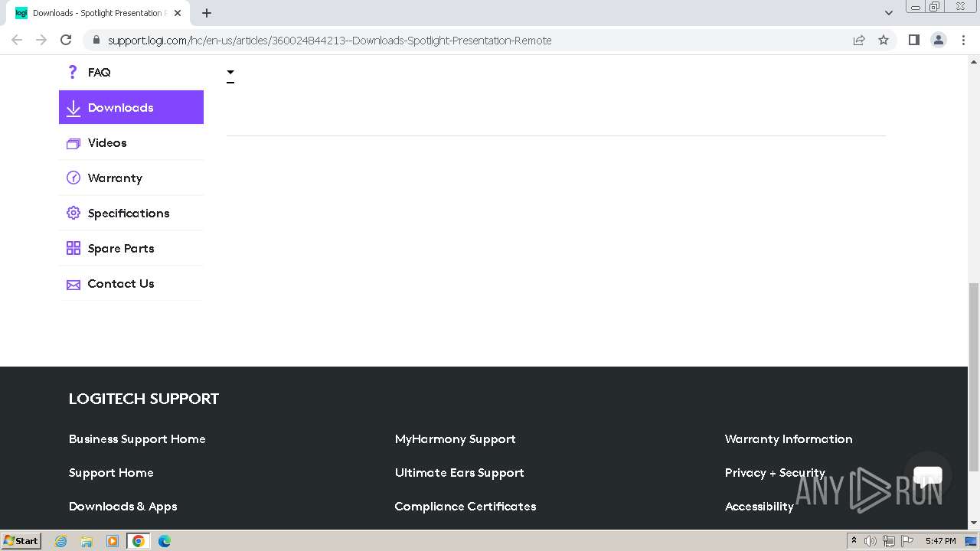Open the MyHarmony Support footer link
The height and width of the screenshot is (551, 980).
(x=455, y=439)
